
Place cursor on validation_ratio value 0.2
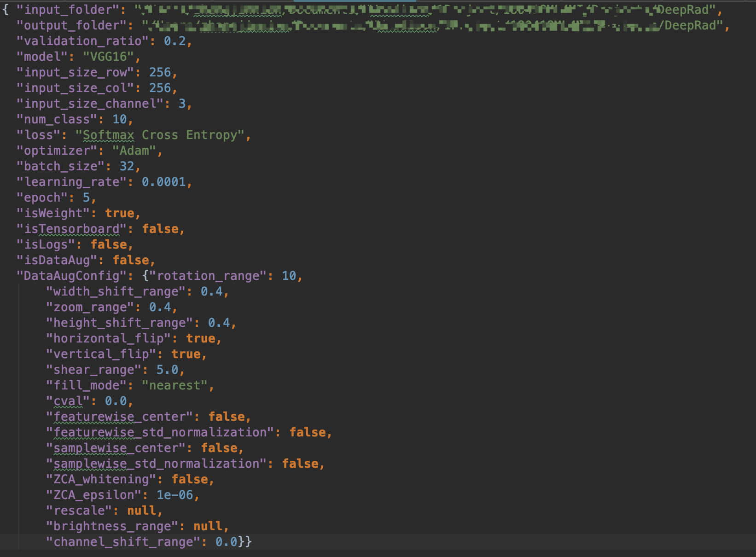tap(174, 41)
